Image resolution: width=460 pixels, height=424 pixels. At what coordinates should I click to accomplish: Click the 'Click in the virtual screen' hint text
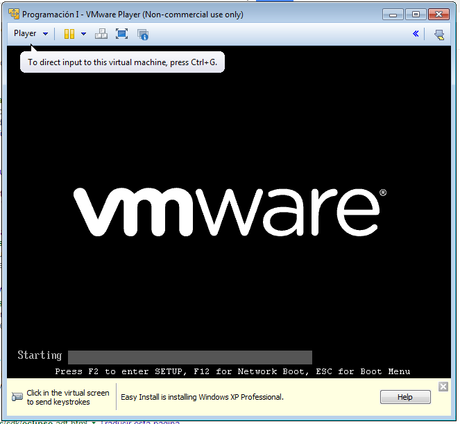[x=68, y=397]
